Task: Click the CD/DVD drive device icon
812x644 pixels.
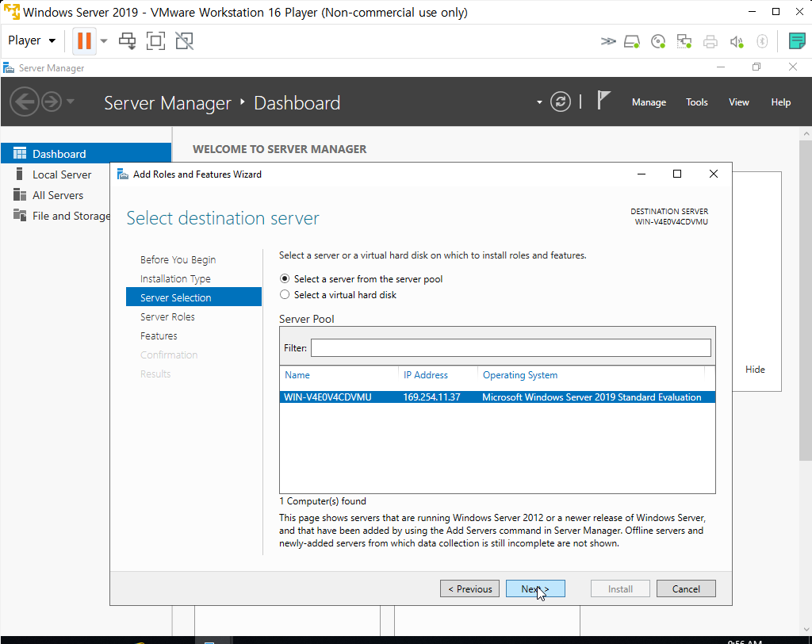Action: 657,41
